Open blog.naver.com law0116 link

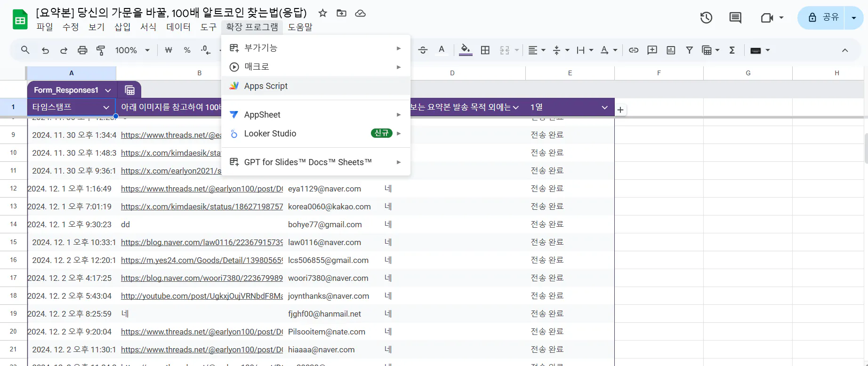click(202, 242)
